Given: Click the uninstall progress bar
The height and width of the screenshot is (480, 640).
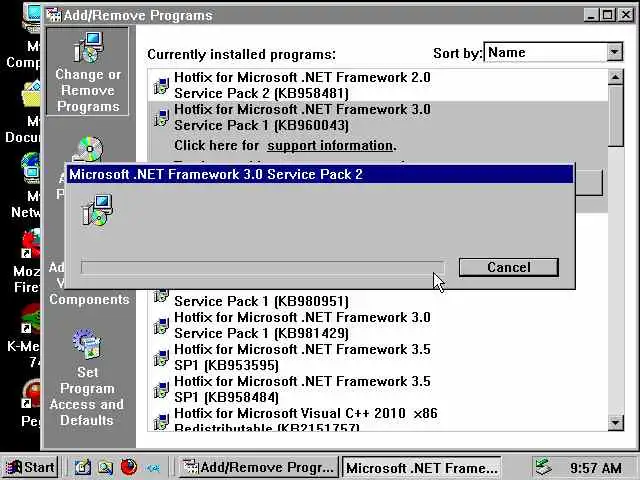Looking at the screenshot, I should pos(263,268).
